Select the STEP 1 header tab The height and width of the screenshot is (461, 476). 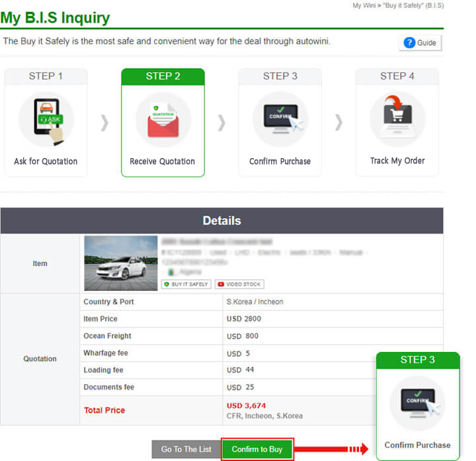46,76
